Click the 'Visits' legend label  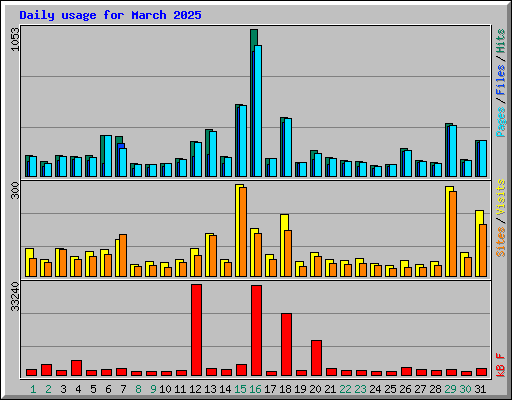coord(501,198)
